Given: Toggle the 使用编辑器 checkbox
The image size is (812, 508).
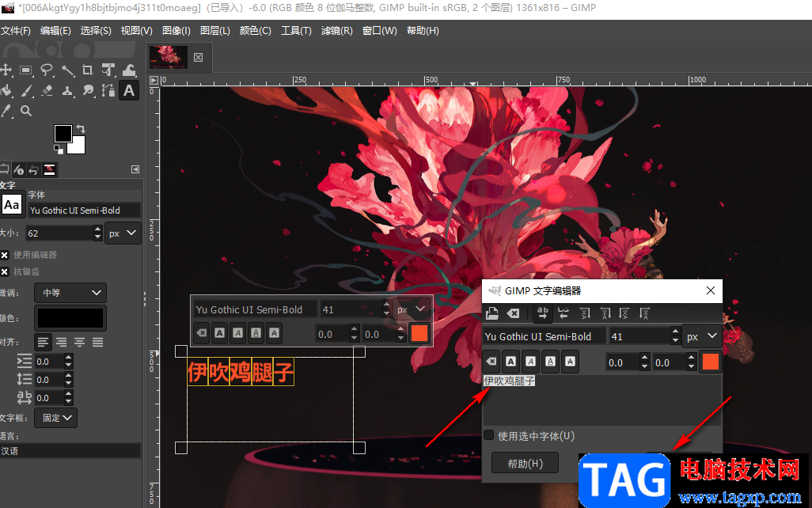Looking at the screenshot, I should [x=5, y=255].
